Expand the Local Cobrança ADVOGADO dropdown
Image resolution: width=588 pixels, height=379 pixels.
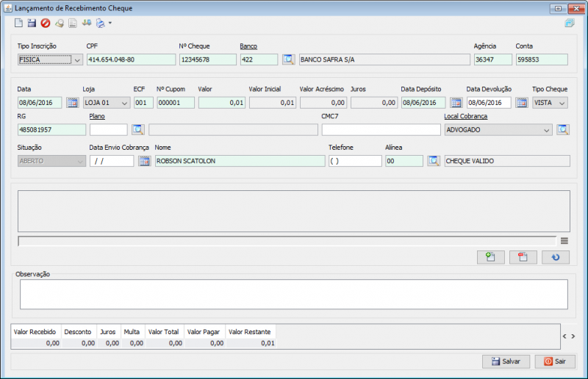[x=546, y=130]
